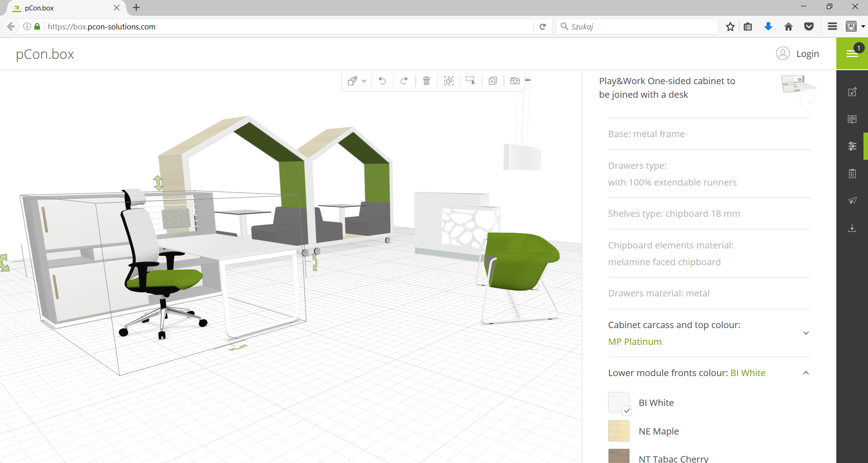Expand the view mode dropdown arrow
Screen dimensions: 868x463
364,81
